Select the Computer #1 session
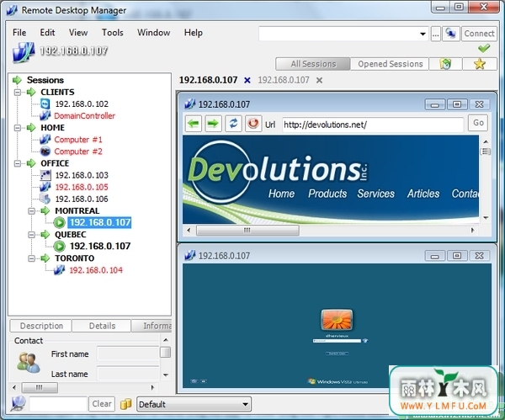The width and height of the screenshot is (505, 420). (x=78, y=140)
